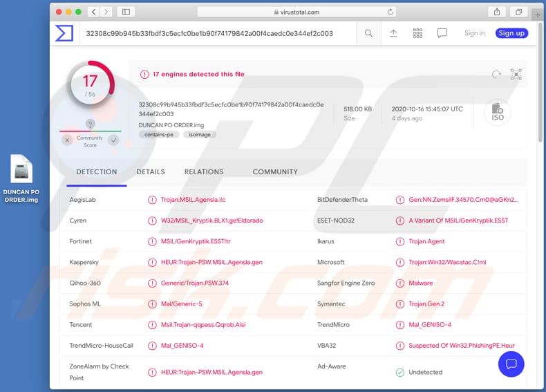Click alert icon beside AegisLab detection

click(152, 200)
